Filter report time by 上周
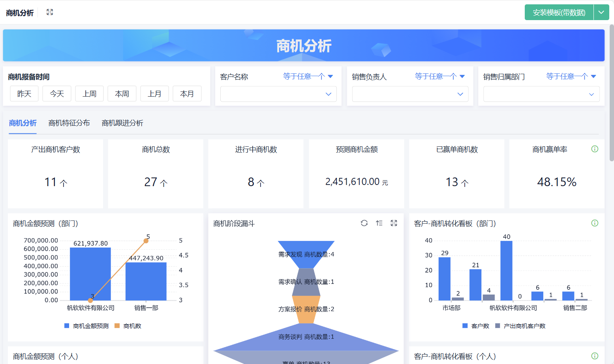The image size is (614, 364). click(x=90, y=94)
